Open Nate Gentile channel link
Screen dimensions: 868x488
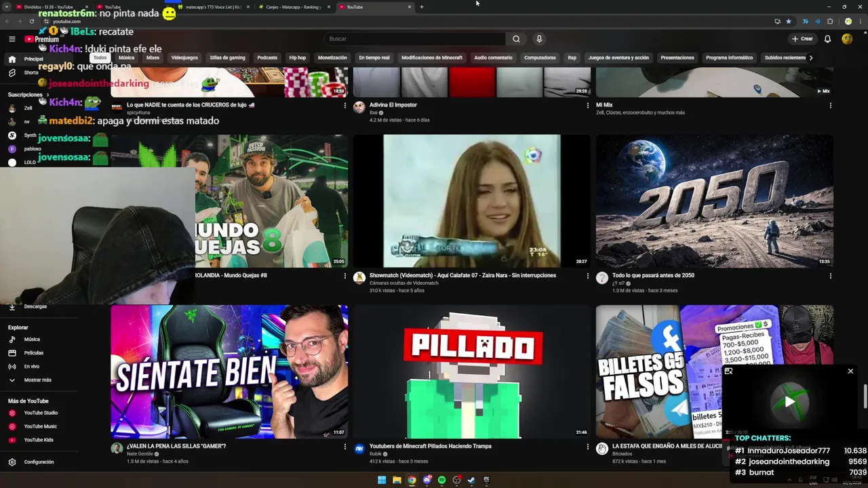point(140,454)
